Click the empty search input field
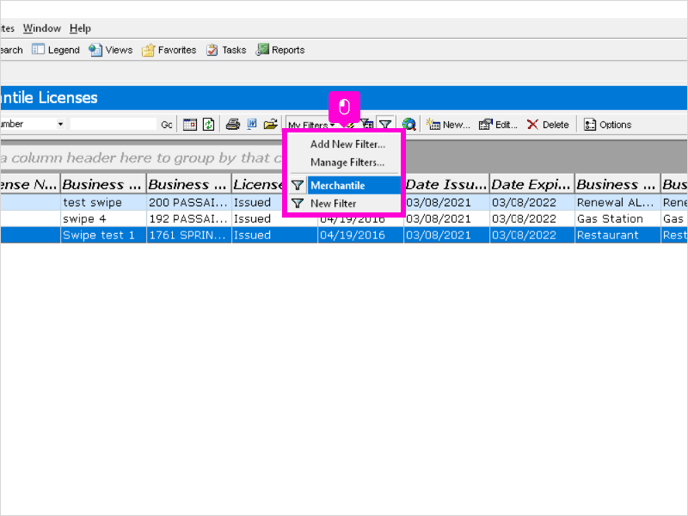The image size is (688, 516). pos(113,124)
